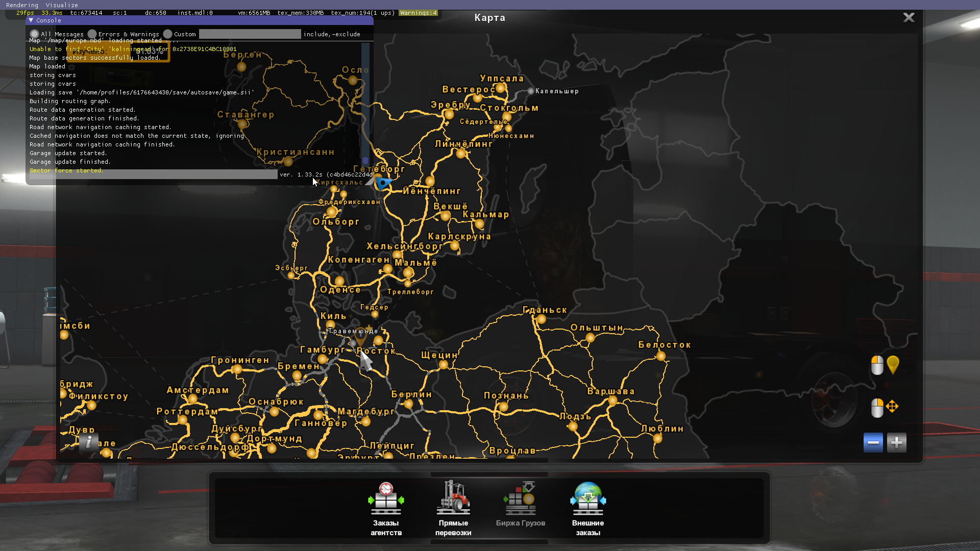
Task: Click the Кальмар city marker
Action: point(479,224)
